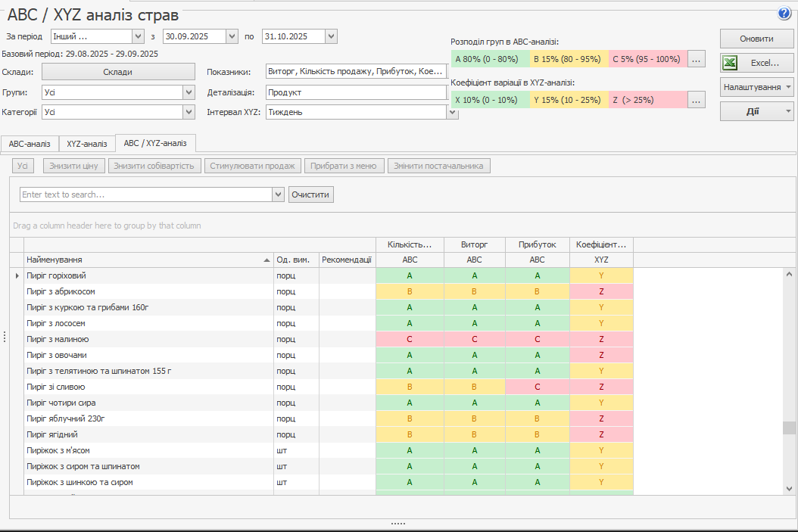
Task: Click row indicator arrow beside Пиріг горіховий
Action: tap(17, 275)
